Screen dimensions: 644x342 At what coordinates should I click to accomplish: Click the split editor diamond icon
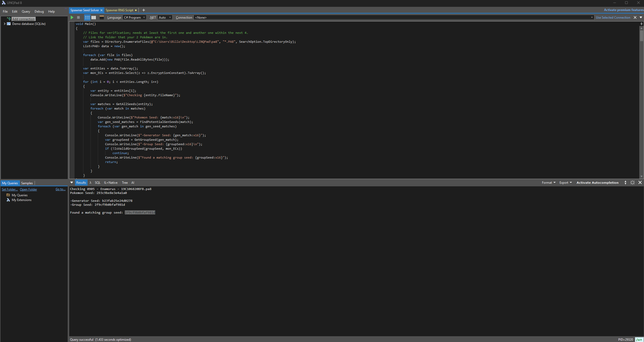coord(641,24)
